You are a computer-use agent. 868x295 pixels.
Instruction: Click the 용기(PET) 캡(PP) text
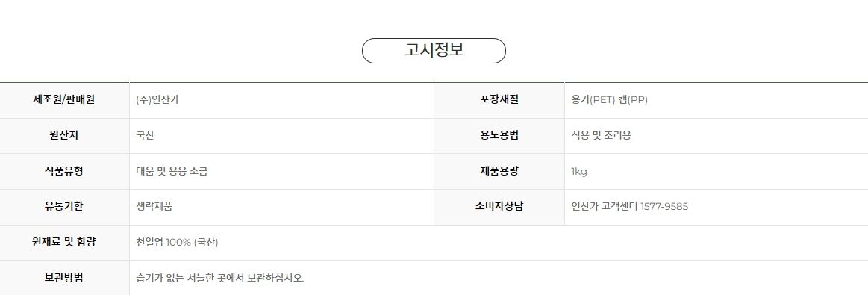pos(609,100)
